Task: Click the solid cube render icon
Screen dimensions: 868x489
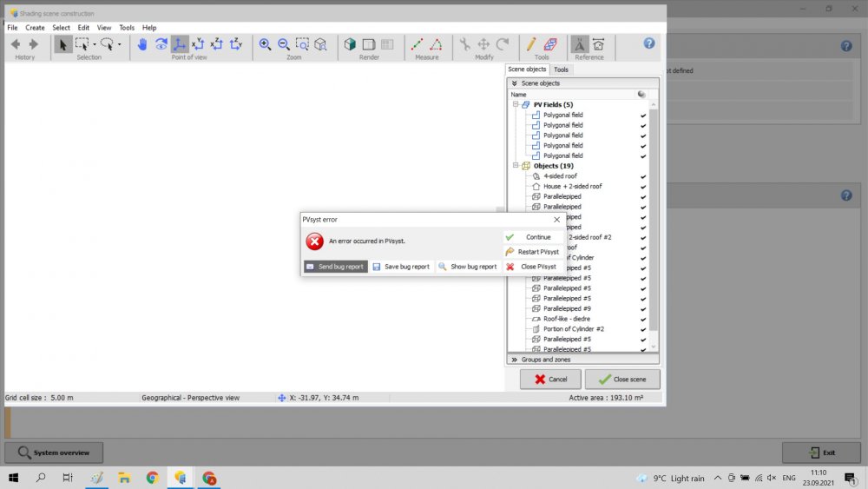Action: pos(350,44)
